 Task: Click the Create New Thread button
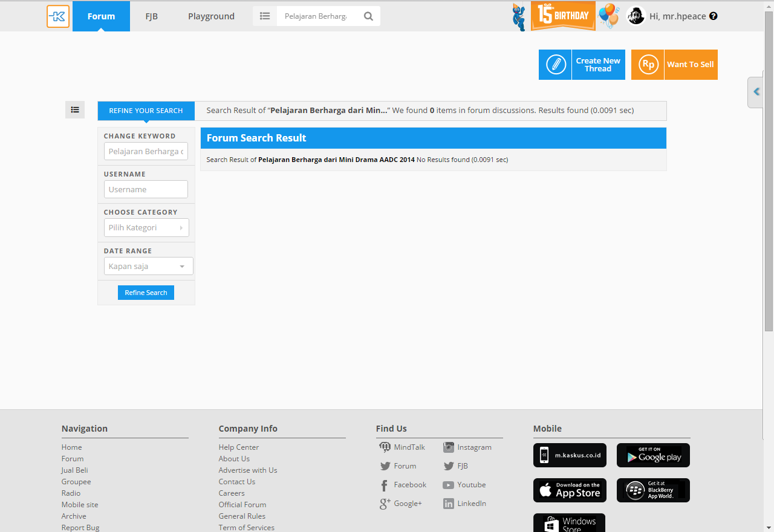pyautogui.click(x=582, y=65)
